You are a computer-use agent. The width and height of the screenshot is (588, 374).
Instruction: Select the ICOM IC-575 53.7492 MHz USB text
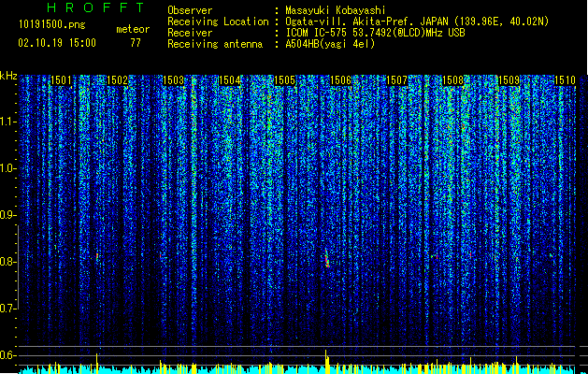click(376, 33)
